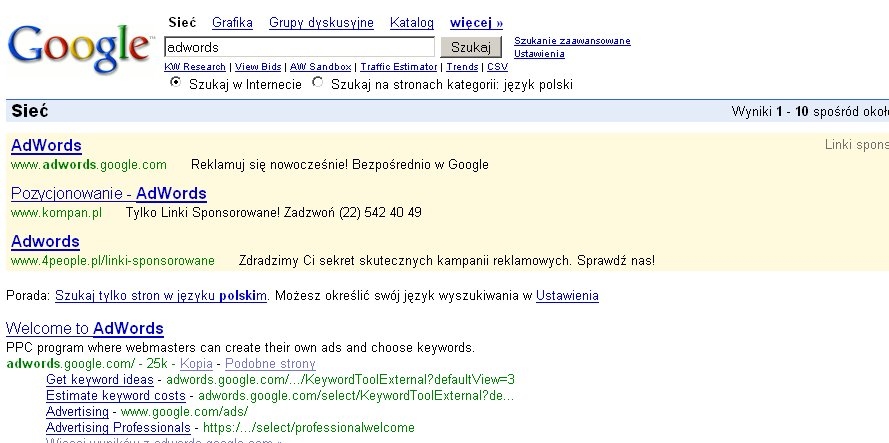The image size is (889, 443).
Task: Open the KW Research tool link
Action: click(195, 67)
